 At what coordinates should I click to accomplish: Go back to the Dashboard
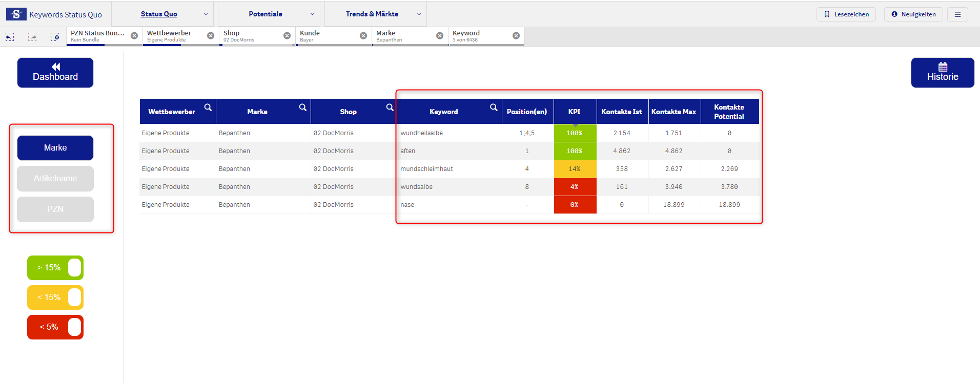(55, 73)
